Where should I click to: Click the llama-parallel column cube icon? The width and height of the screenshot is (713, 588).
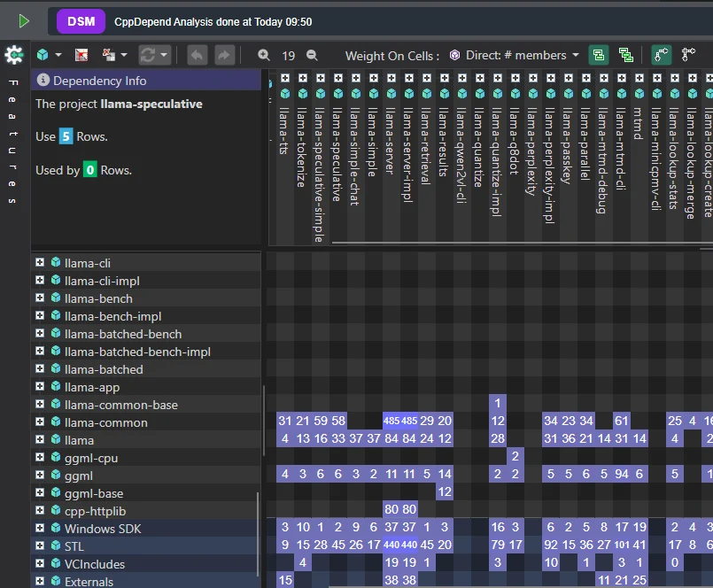pyautogui.click(x=586, y=94)
